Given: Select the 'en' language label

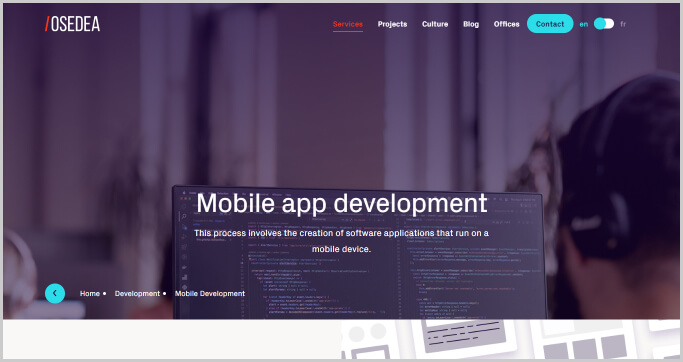Looking at the screenshot, I should (x=584, y=24).
